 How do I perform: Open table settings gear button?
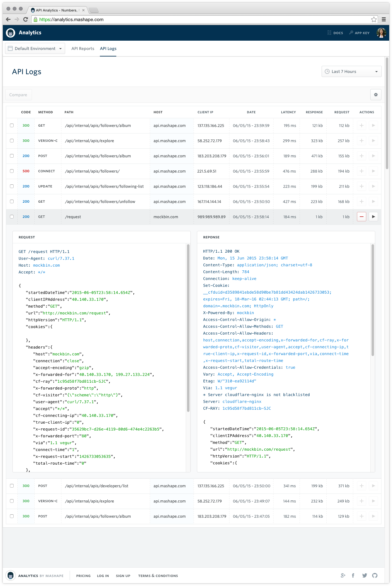pos(376,95)
